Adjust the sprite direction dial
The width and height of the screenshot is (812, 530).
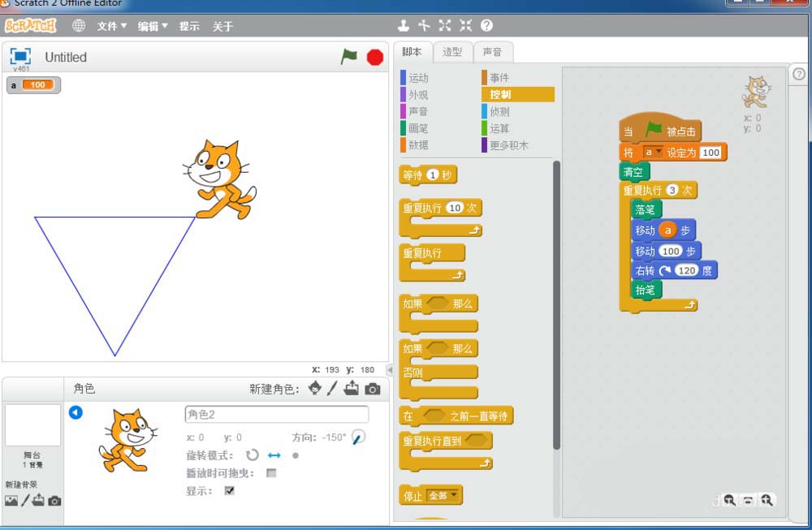pos(358,437)
